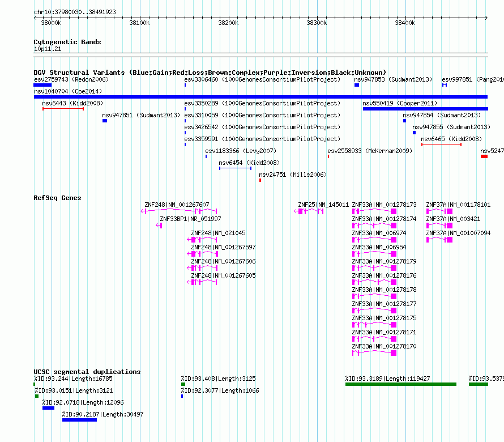
Task: Select the ZNF33A|NM_001278179 transcript label
Action: (x=384, y=261)
